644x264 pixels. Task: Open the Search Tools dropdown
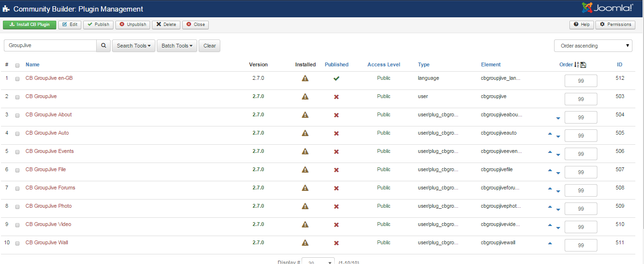[134, 46]
